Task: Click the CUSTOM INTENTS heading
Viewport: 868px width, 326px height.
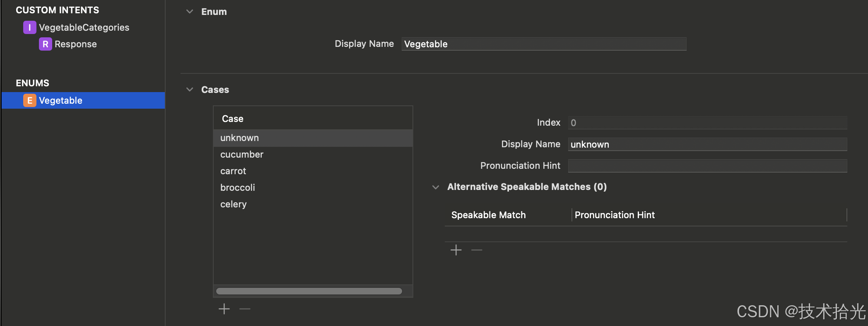Action: [x=58, y=10]
